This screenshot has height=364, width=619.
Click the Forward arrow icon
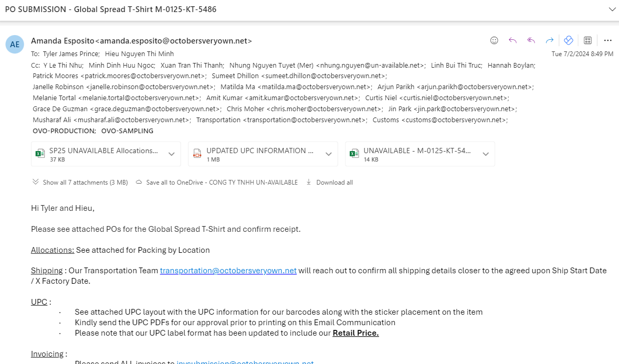(550, 40)
